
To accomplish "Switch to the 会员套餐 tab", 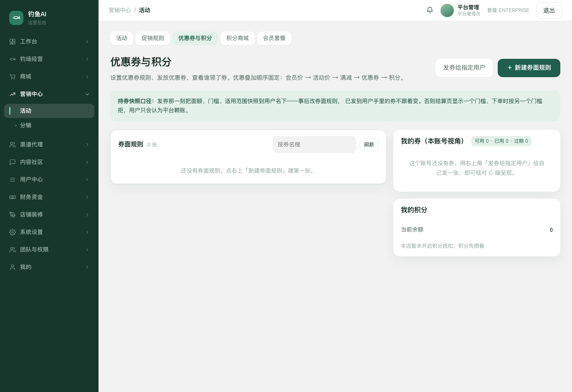I will point(274,38).
